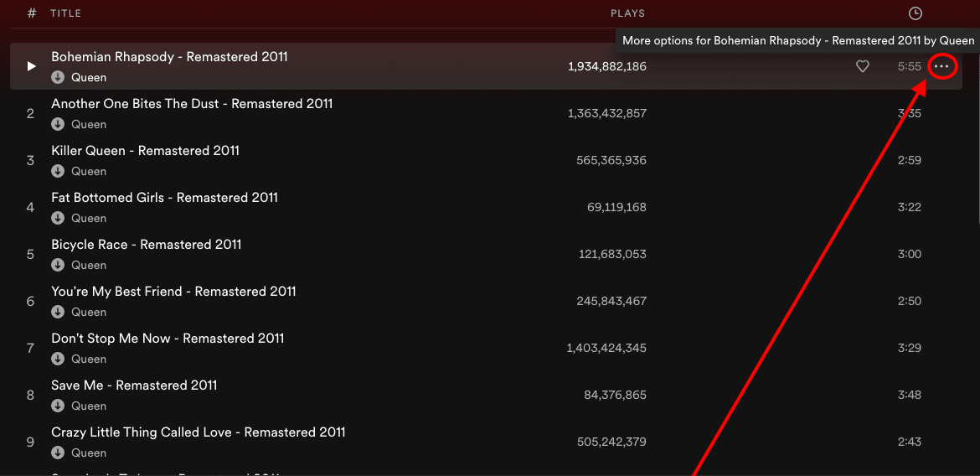Viewport: 980px width, 476px height.
Task: Click the downloaded icon under Crazy Little Thing Called Love
Action: [x=58, y=453]
